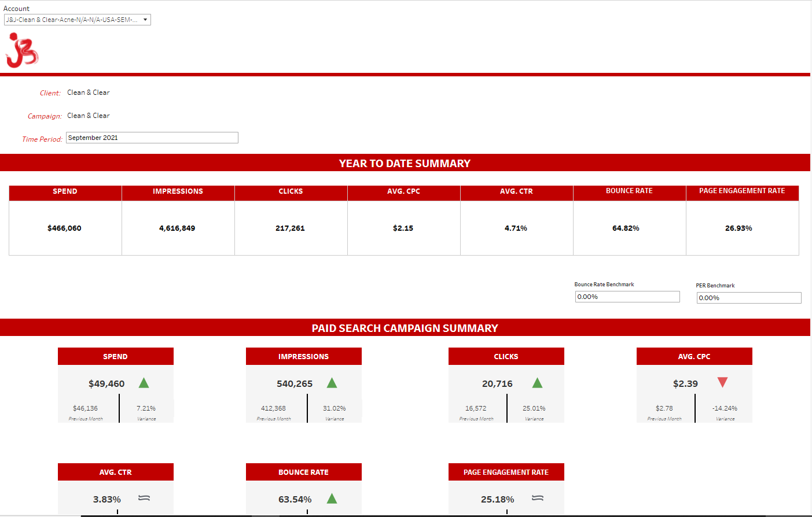
Task: Click the monthly clicks value 20,716
Action: (497, 384)
